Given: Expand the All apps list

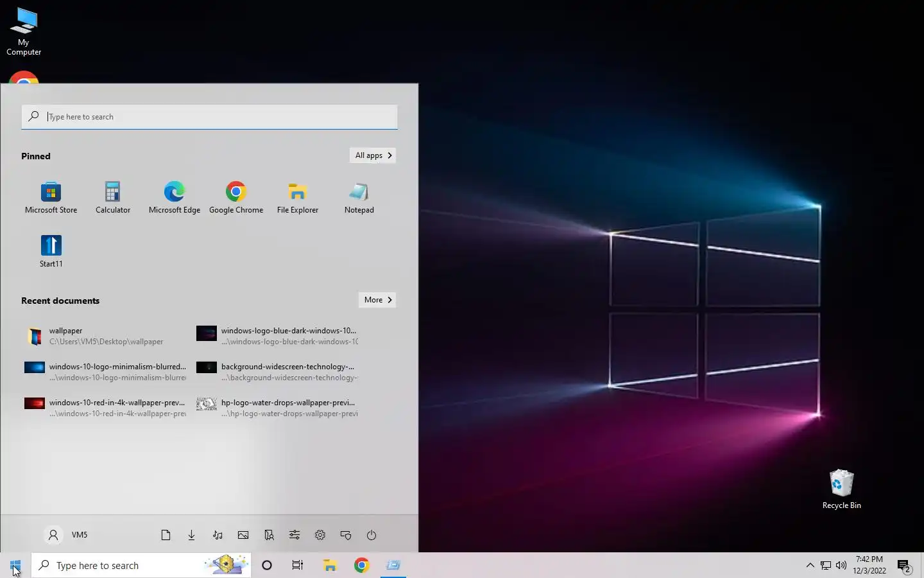Looking at the screenshot, I should [373, 155].
